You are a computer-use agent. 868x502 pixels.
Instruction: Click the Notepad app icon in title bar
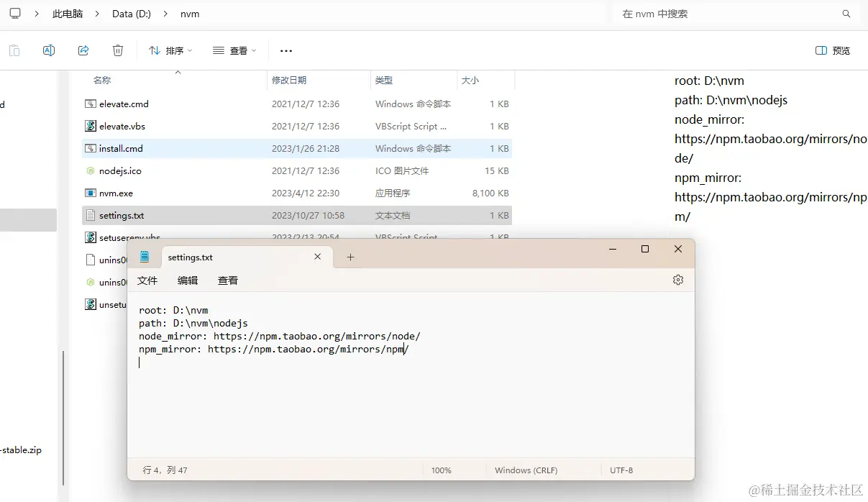coord(145,257)
